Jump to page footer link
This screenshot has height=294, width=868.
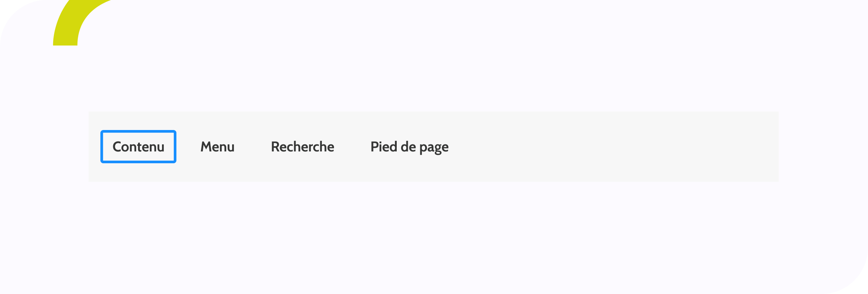point(410,147)
